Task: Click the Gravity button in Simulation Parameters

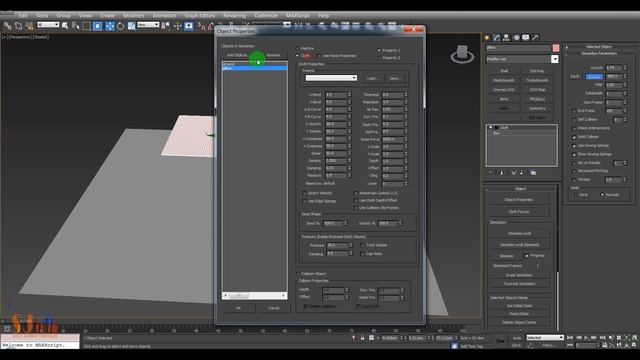Action: coord(594,77)
